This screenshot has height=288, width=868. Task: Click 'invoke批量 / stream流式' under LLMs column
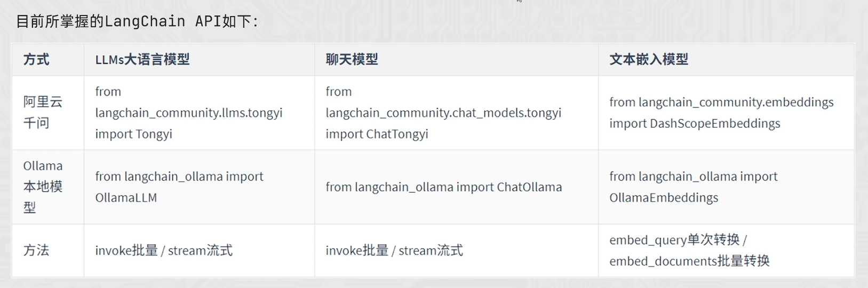click(164, 250)
